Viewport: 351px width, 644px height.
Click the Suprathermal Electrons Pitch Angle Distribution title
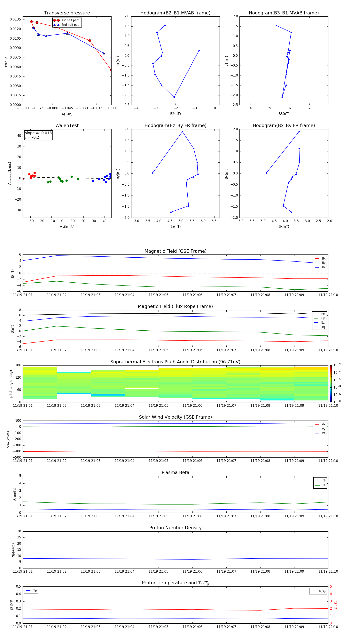175,362
